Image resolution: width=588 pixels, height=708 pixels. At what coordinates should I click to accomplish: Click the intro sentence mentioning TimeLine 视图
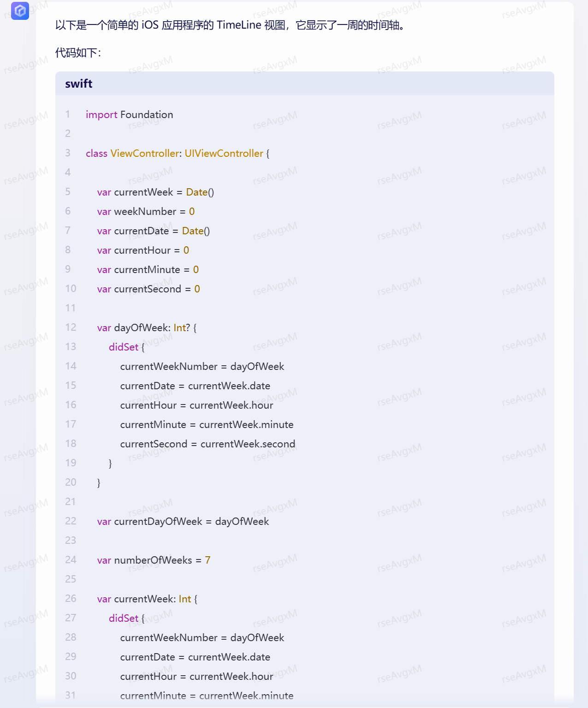pos(230,25)
